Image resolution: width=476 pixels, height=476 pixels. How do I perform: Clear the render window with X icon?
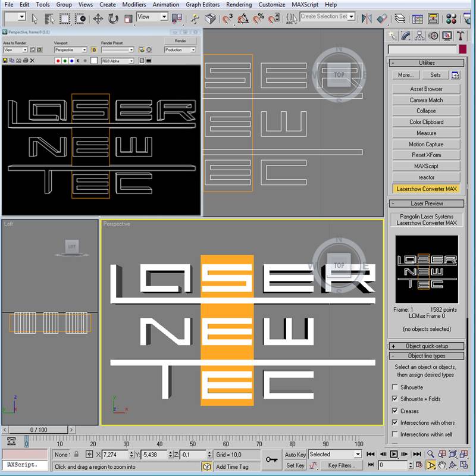point(32,61)
